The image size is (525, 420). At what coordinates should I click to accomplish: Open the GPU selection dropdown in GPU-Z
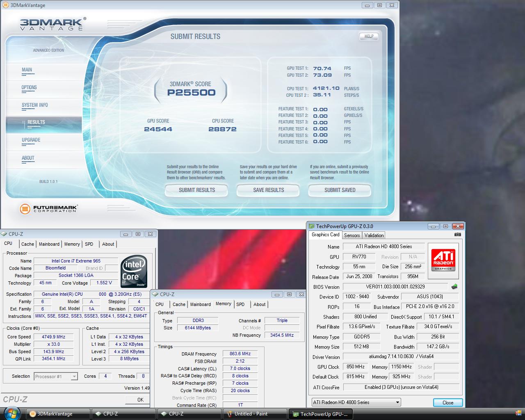(356, 402)
